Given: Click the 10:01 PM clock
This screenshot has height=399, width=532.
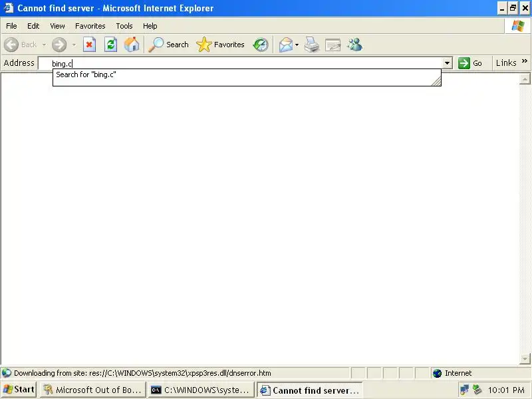Looking at the screenshot, I should (506, 390).
